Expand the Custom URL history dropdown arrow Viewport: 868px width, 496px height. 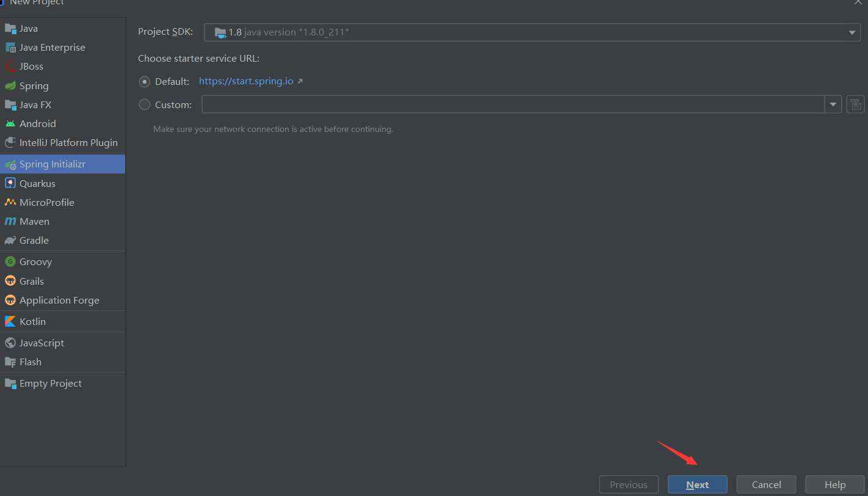[x=833, y=104]
